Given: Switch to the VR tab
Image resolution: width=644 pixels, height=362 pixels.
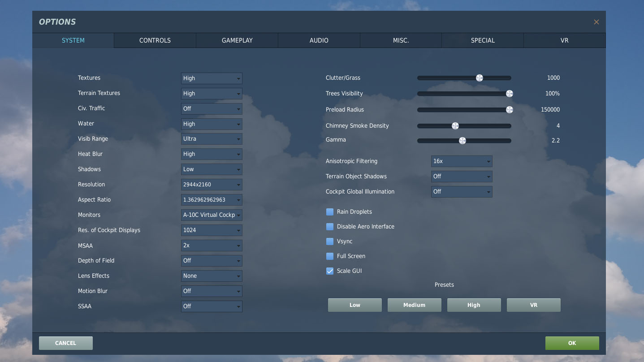Looking at the screenshot, I should (565, 40).
